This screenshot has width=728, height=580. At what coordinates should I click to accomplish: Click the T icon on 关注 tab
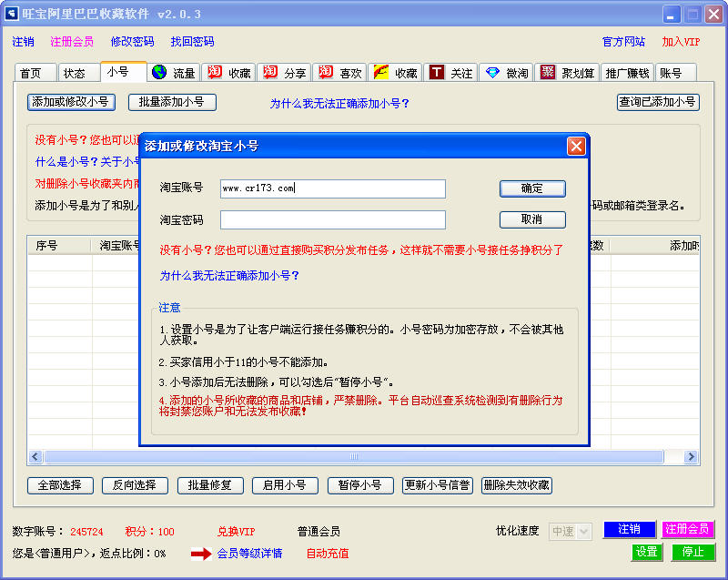tap(437, 72)
